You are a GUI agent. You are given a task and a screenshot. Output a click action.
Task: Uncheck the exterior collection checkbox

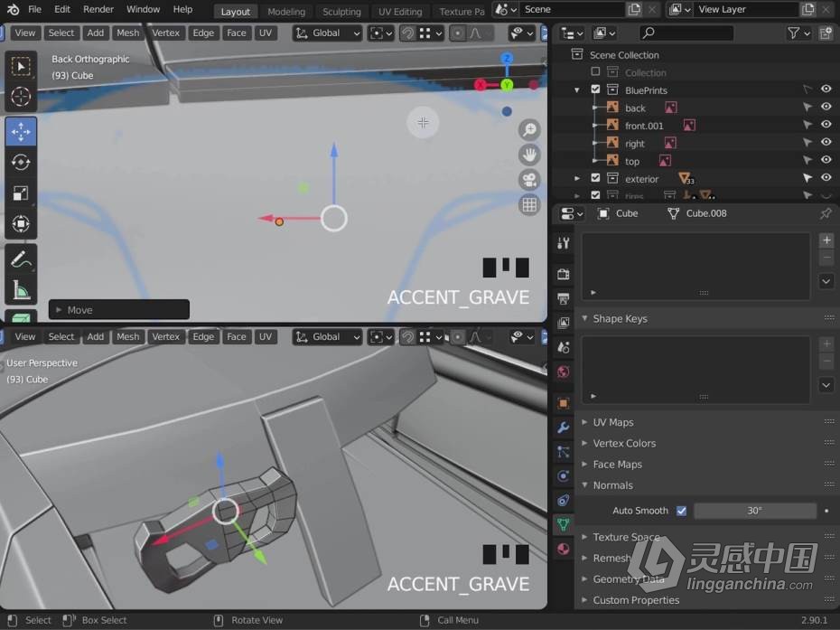[595, 178]
